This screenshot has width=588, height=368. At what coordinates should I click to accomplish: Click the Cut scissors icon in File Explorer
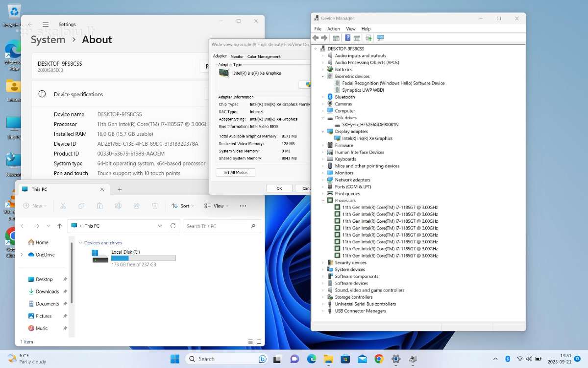pos(63,206)
